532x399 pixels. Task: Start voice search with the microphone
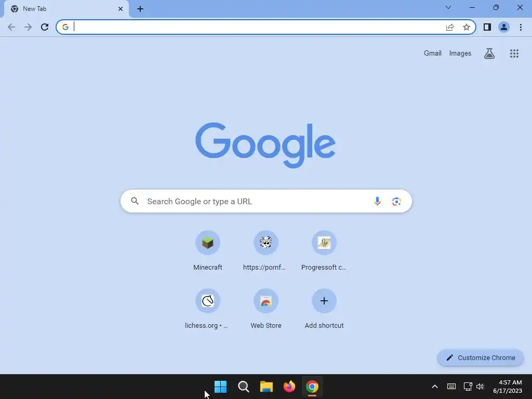[377, 201]
